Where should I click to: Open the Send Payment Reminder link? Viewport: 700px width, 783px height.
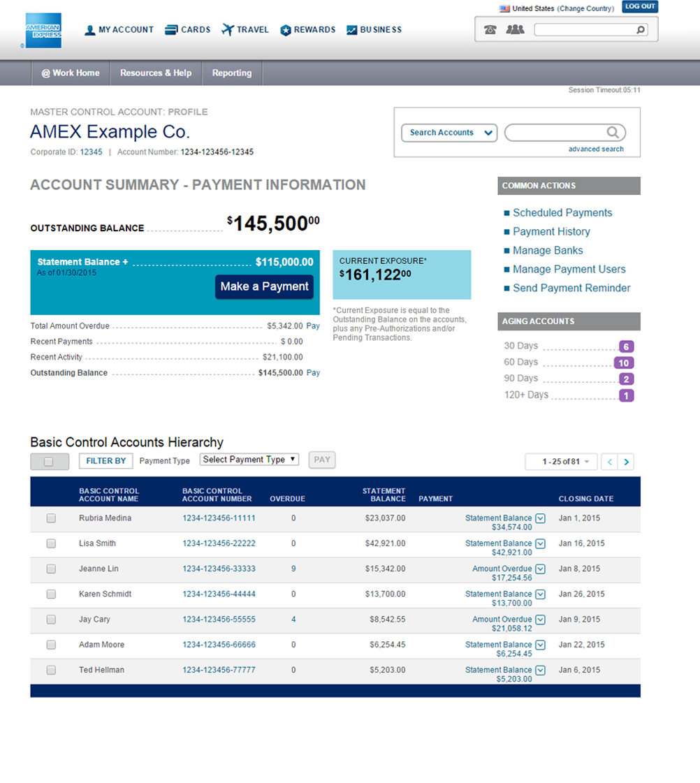click(x=571, y=288)
